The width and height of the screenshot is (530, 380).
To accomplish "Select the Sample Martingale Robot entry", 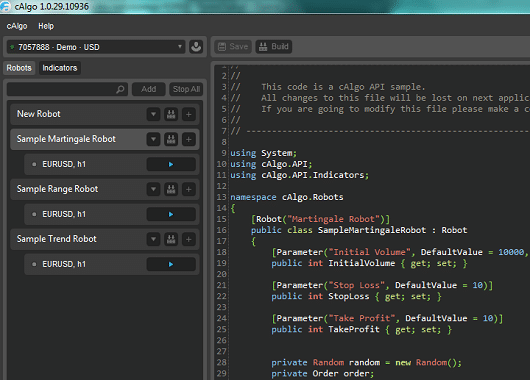I will pyautogui.click(x=105, y=139).
